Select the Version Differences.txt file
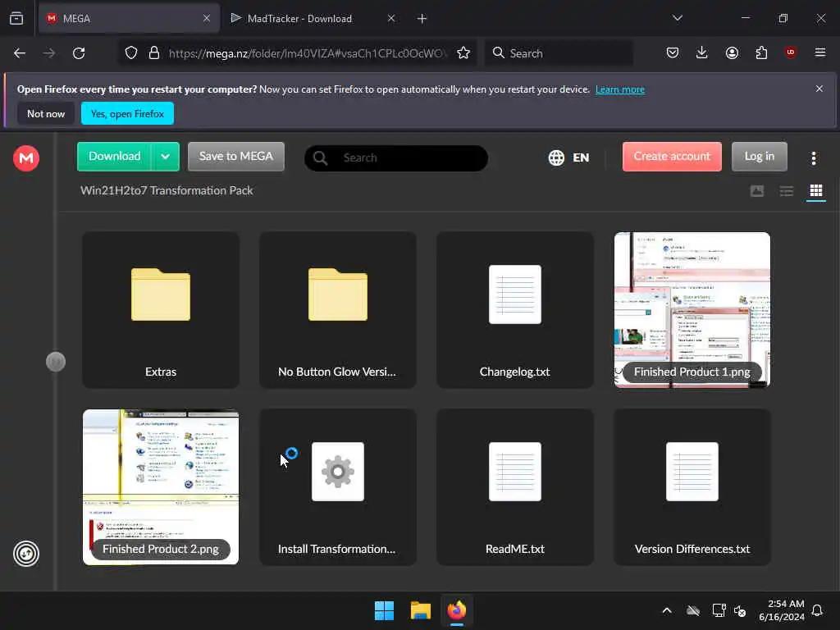The width and height of the screenshot is (840, 630). click(692, 487)
